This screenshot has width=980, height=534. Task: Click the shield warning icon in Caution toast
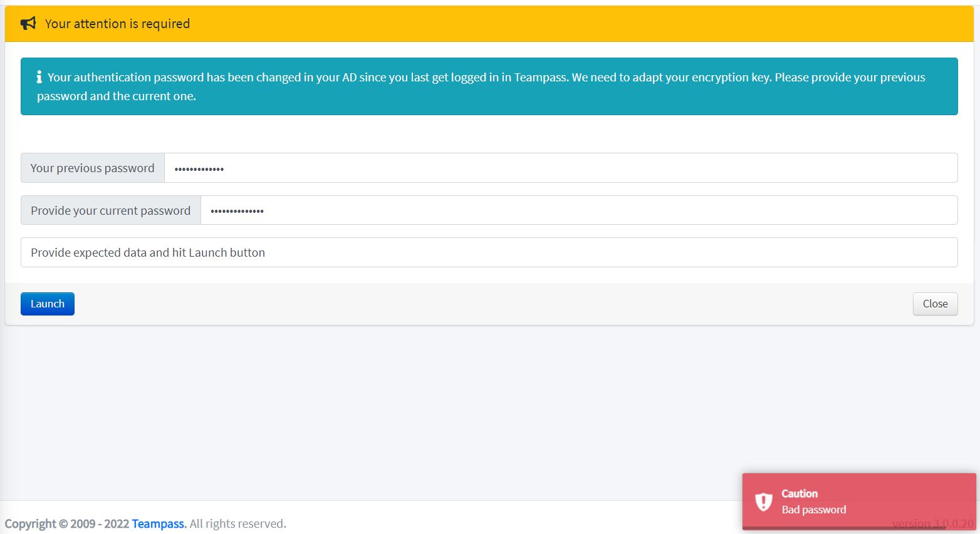click(763, 501)
